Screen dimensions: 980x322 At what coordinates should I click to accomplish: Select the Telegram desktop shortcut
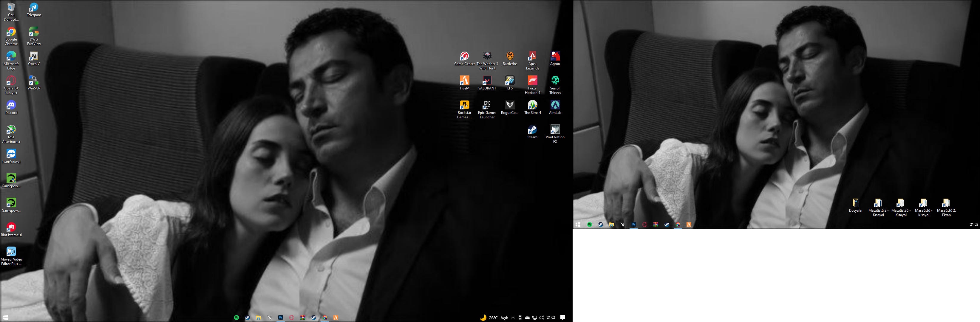pyautogui.click(x=34, y=10)
